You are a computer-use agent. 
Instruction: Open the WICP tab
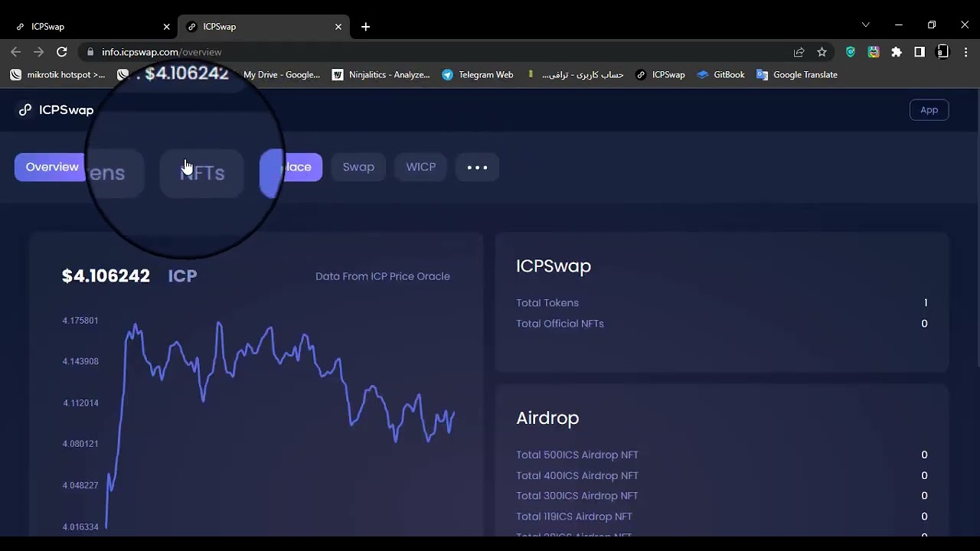[x=420, y=167]
